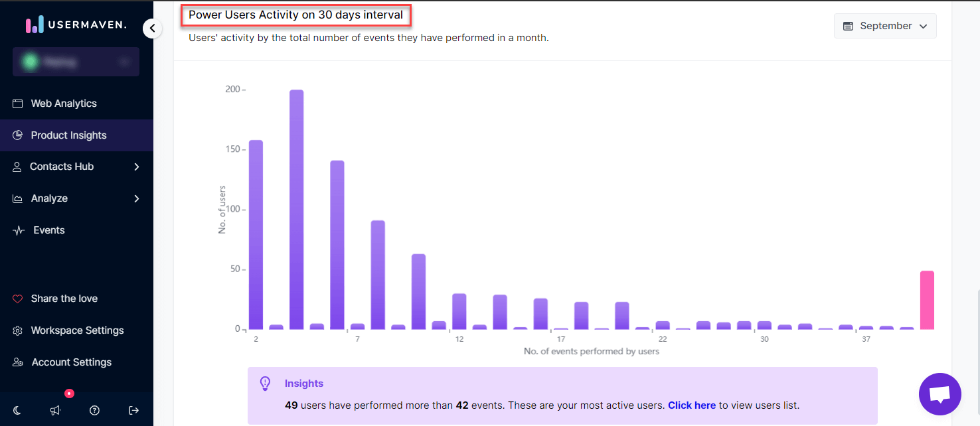The width and height of the screenshot is (980, 426).
Task: Click the Workspace Settings gear icon
Action: 18,330
